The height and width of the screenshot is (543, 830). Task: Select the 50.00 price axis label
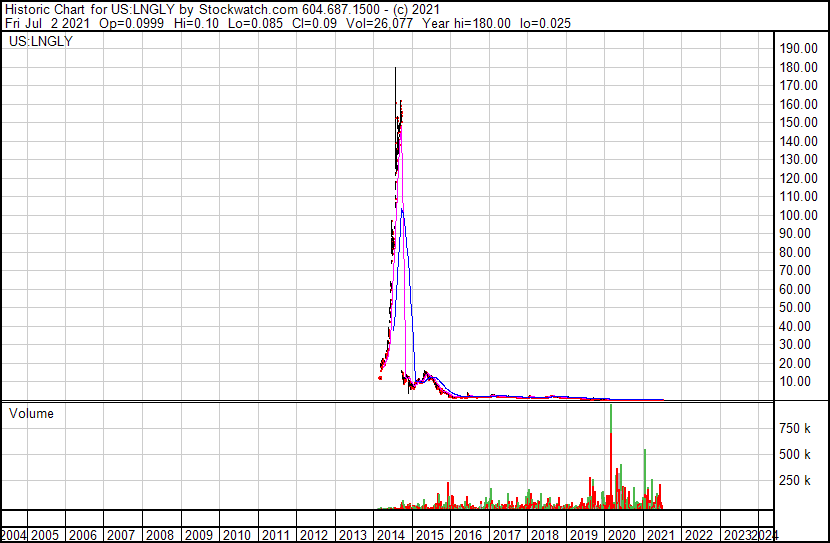pos(795,307)
